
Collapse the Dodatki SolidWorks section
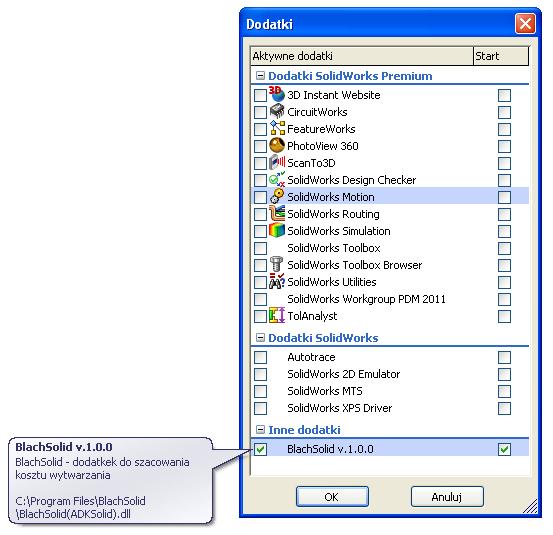[x=260, y=338]
